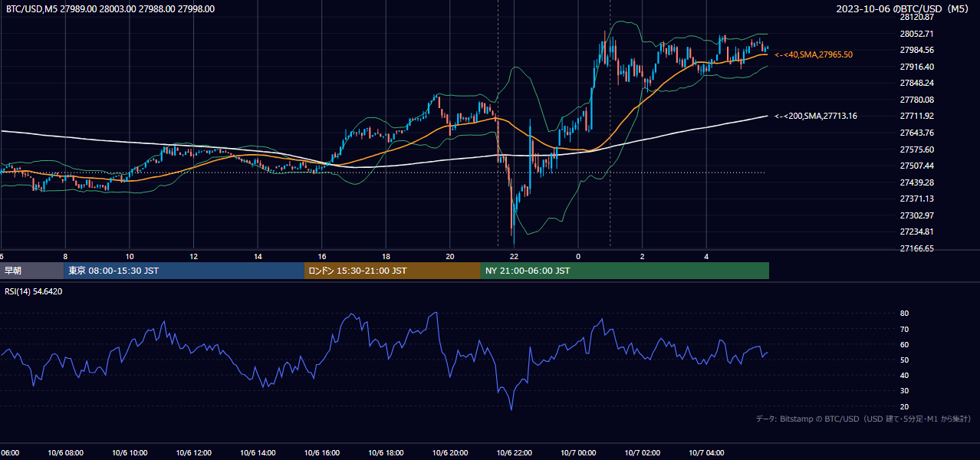The height and width of the screenshot is (460, 980).
Task: Click hour label 18 under price chart
Action: (x=386, y=256)
